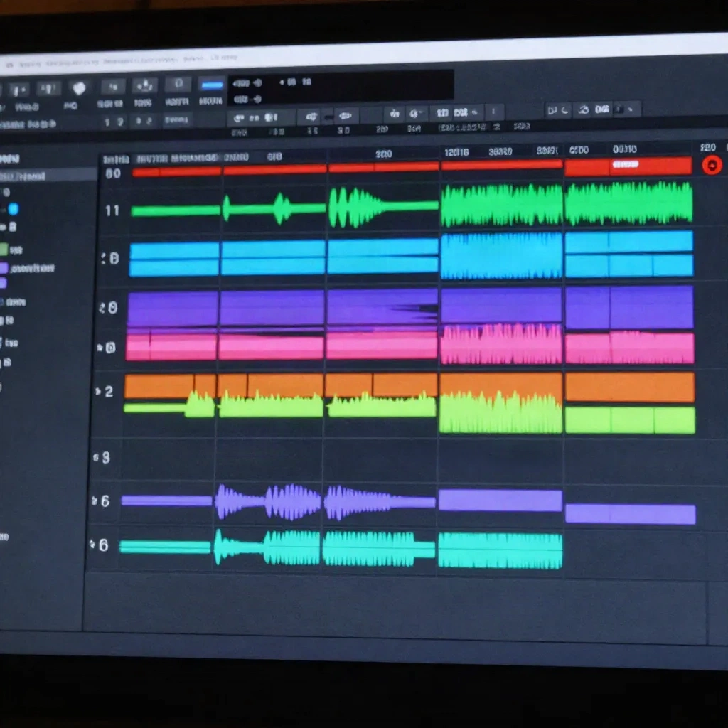Expand the upper track 6 with purple waveform
Image resolution: width=728 pixels, height=728 pixels.
tap(95, 500)
